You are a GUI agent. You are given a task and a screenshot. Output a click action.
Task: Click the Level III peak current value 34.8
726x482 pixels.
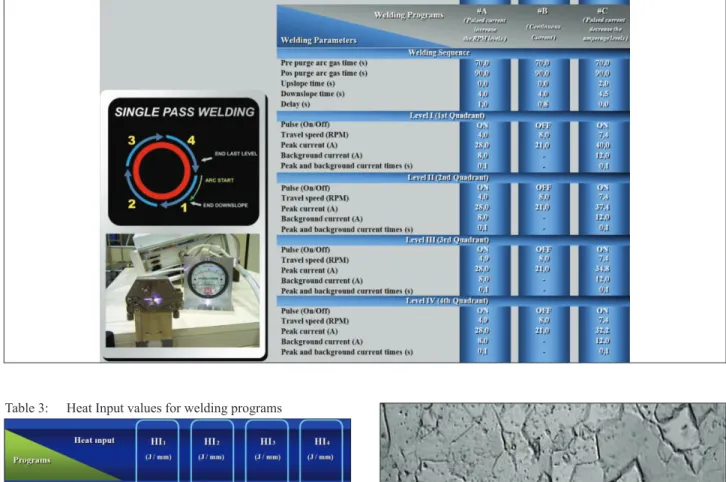point(603,269)
